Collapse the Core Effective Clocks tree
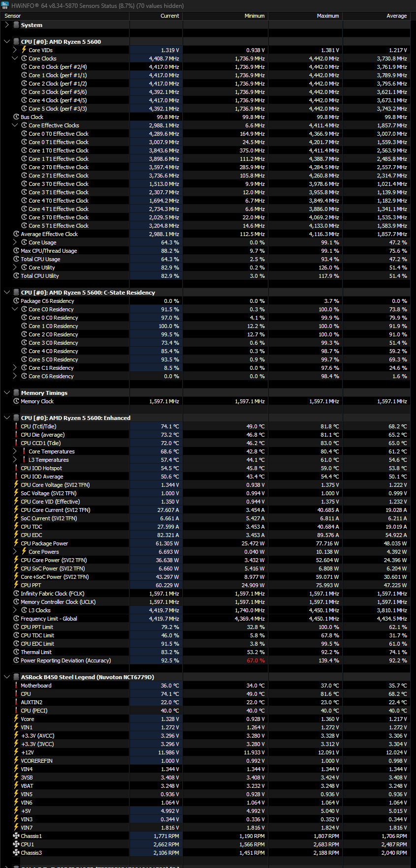 (x=15, y=125)
